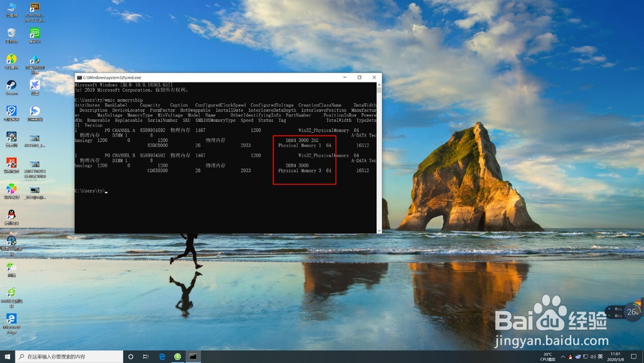
Task: Open Cortana circle on the taskbar
Action: click(x=131, y=357)
